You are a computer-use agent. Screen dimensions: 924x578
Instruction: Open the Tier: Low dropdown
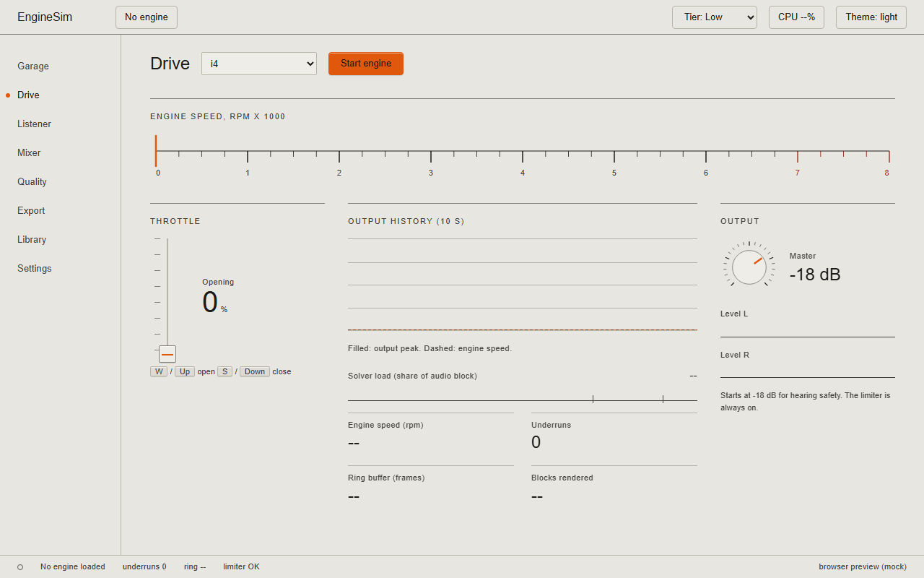tap(715, 17)
